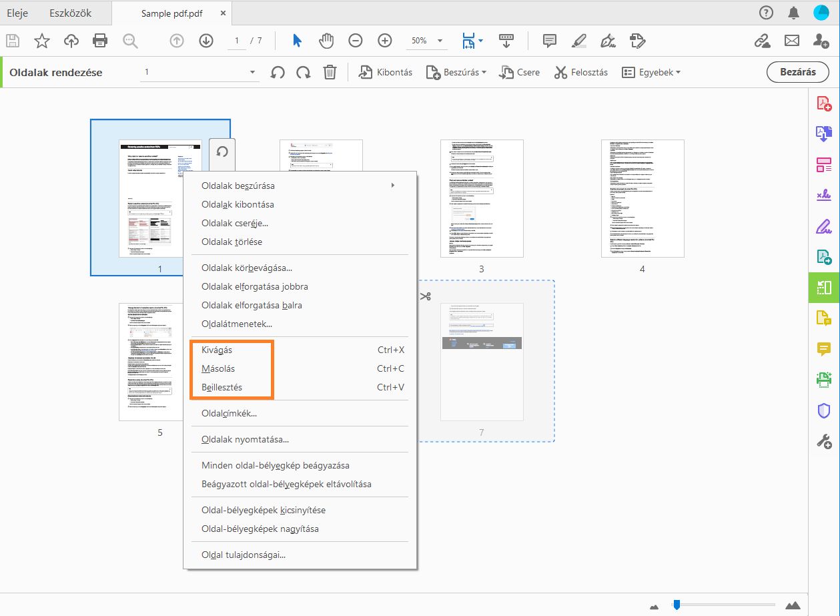Open the Fill and Sign sidebar tool
This screenshot has width=840, height=616.
tap(824, 226)
